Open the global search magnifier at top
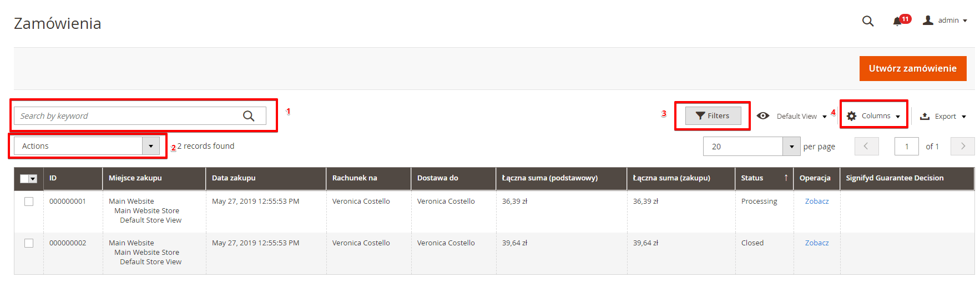This screenshot has height=302, width=980. pos(867,21)
